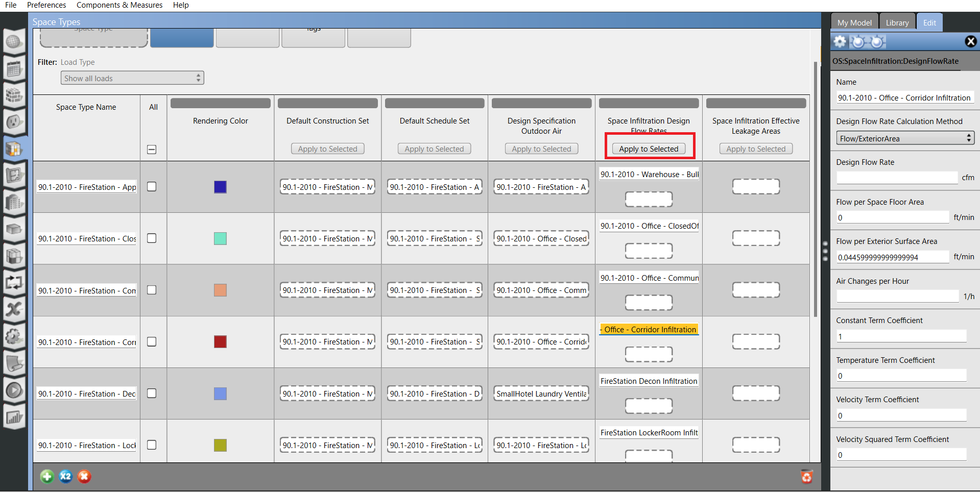The height and width of the screenshot is (492, 980).
Task: Close the Edit inspector with the X icon
Action: [971, 41]
